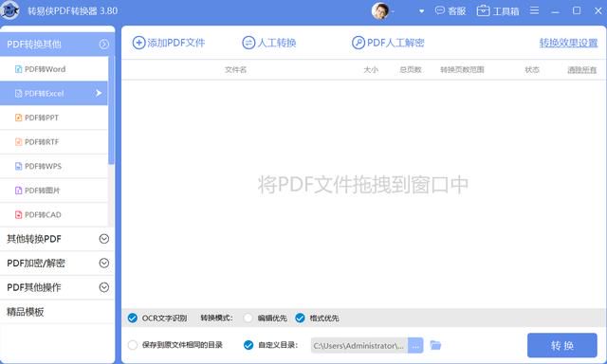Click the 文件名 column header
607x364 pixels.
coord(235,69)
